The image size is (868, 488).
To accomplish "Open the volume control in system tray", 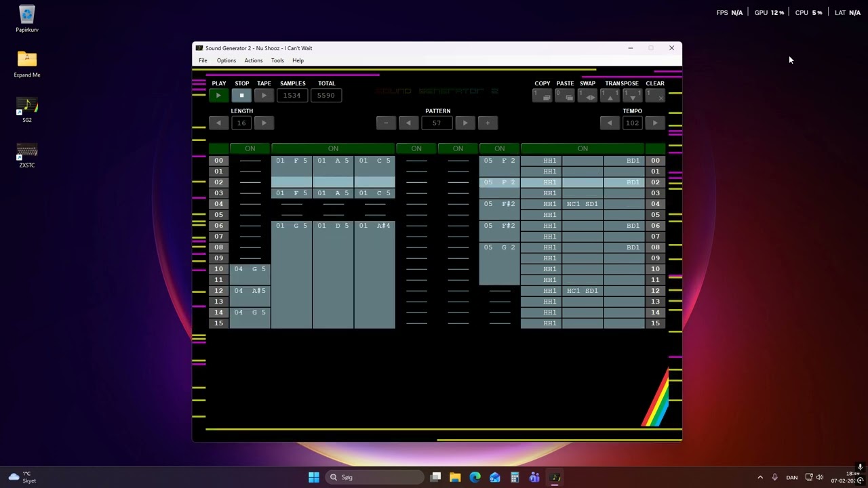I will (820, 477).
